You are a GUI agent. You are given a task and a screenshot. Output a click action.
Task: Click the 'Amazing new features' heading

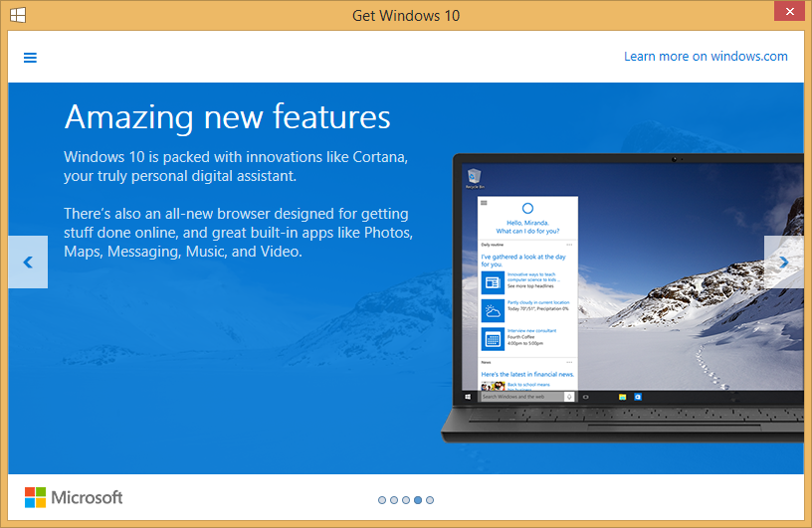pos(227,117)
